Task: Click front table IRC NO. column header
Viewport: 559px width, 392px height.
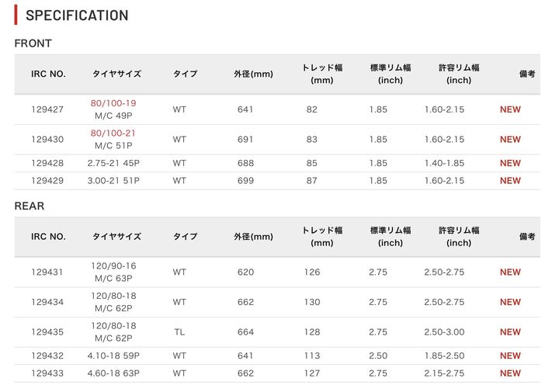Action: pyautogui.click(x=48, y=74)
